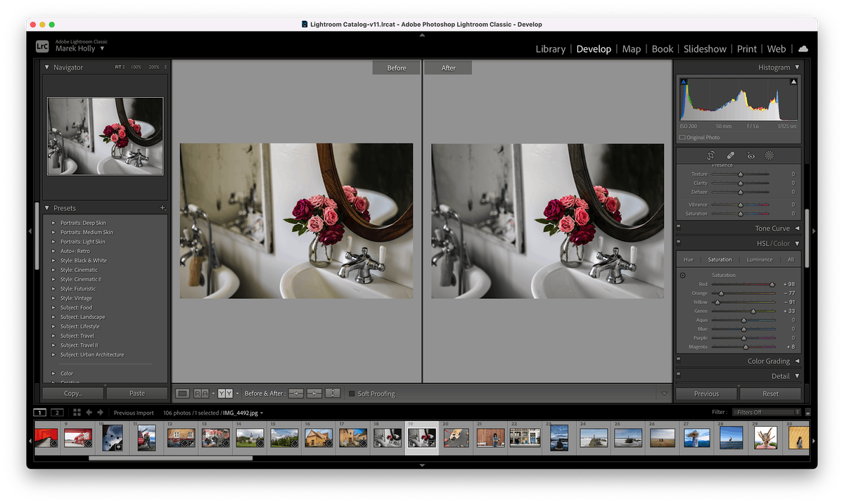Image resolution: width=844 pixels, height=504 pixels.
Task: Click the Reset button
Action: tap(770, 394)
